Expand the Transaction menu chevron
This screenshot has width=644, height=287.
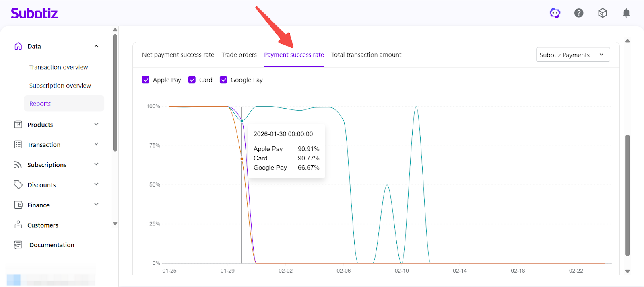pos(96,144)
